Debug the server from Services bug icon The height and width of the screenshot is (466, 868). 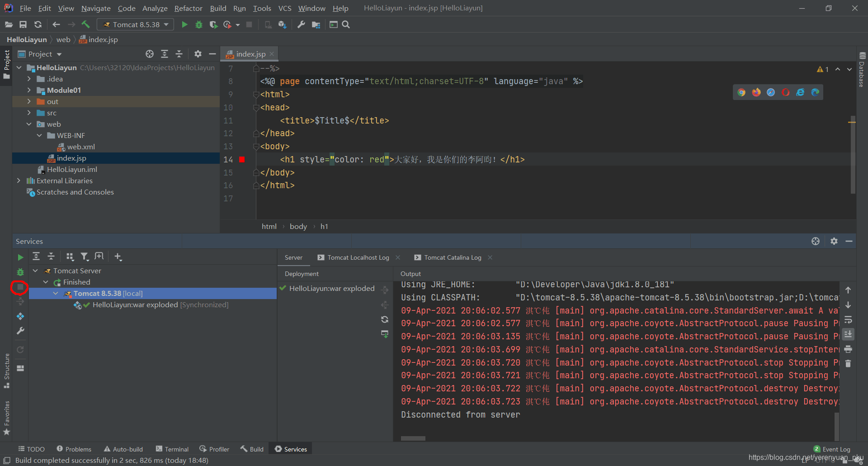pos(20,272)
